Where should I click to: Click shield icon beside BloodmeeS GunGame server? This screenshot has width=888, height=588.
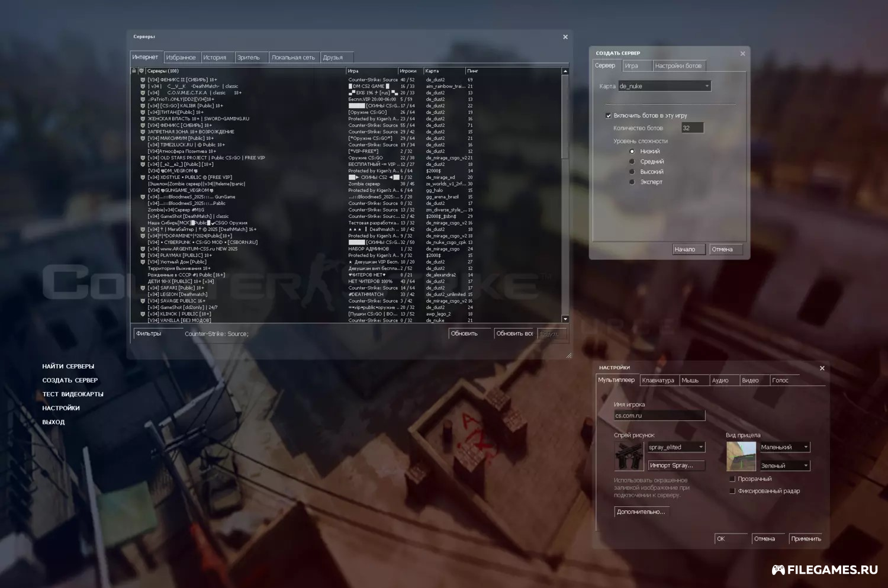pyautogui.click(x=143, y=197)
